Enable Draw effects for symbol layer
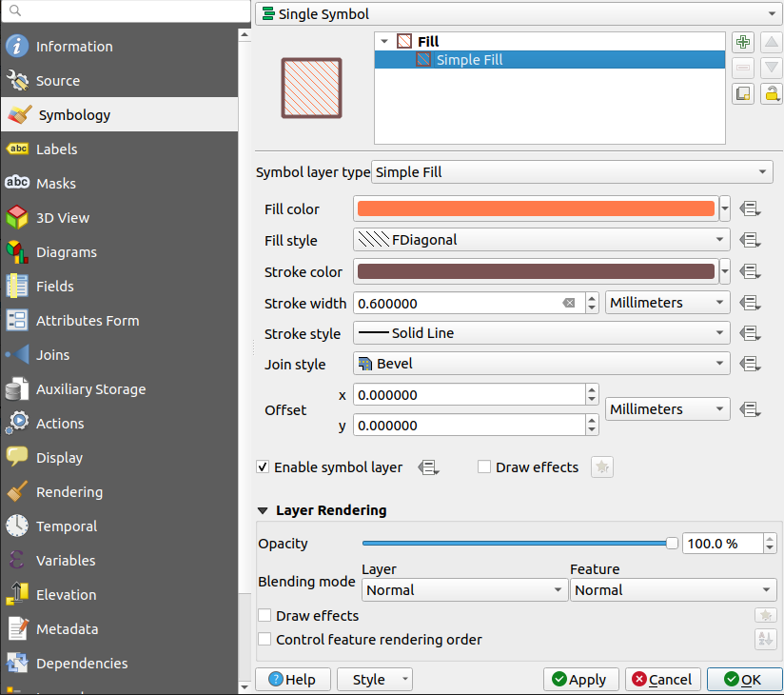 (x=484, y=467)
